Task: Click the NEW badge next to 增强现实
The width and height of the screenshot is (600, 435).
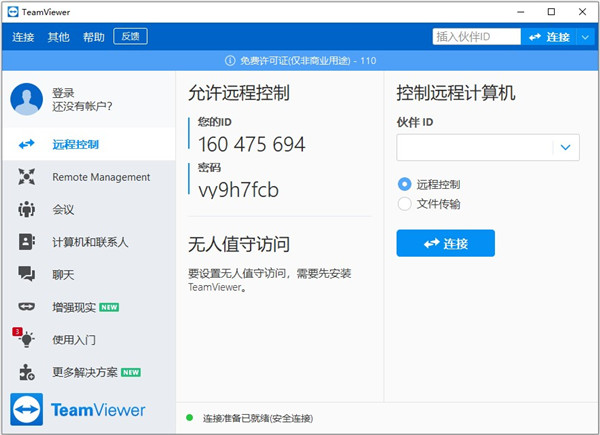Action: point(109,307)
